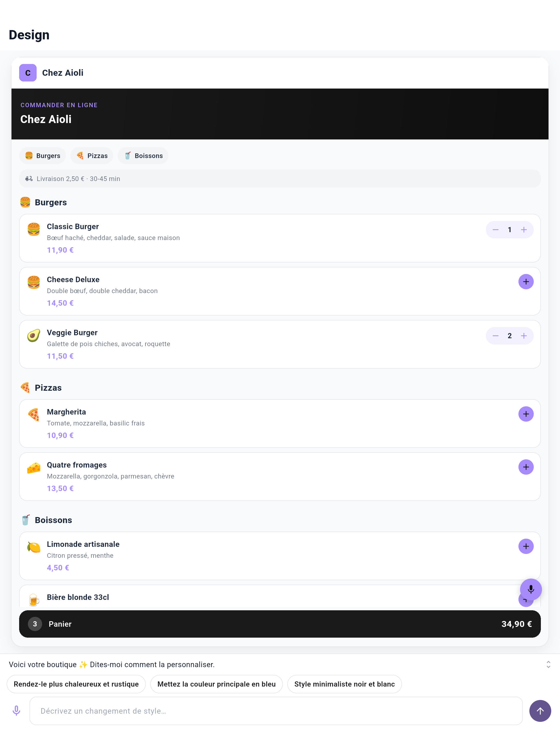Click the 11,90 € price
Image resolution: width=560 pixels, height=747 pixels.
pos(60,250)
